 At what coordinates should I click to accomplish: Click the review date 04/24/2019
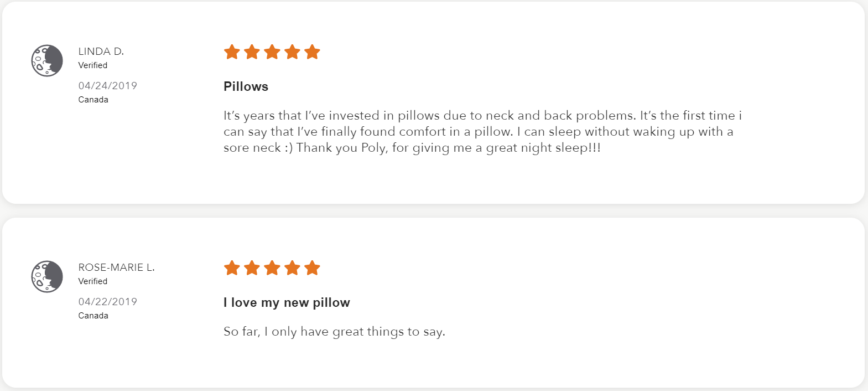coord(108,86)
